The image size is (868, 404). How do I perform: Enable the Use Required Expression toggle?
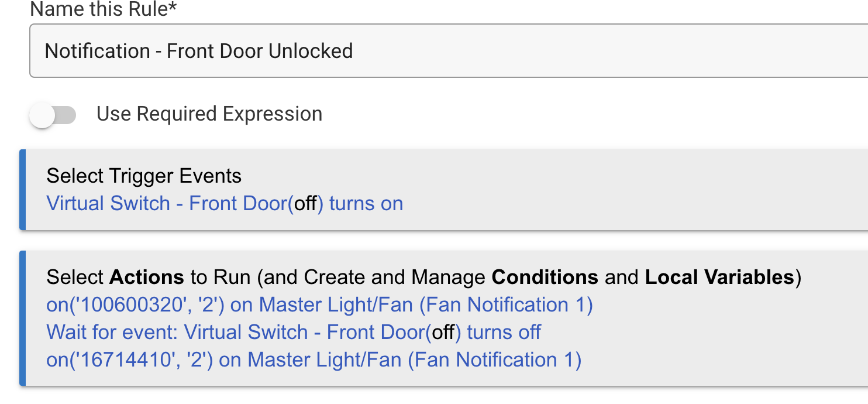click(x=53, y=115)
